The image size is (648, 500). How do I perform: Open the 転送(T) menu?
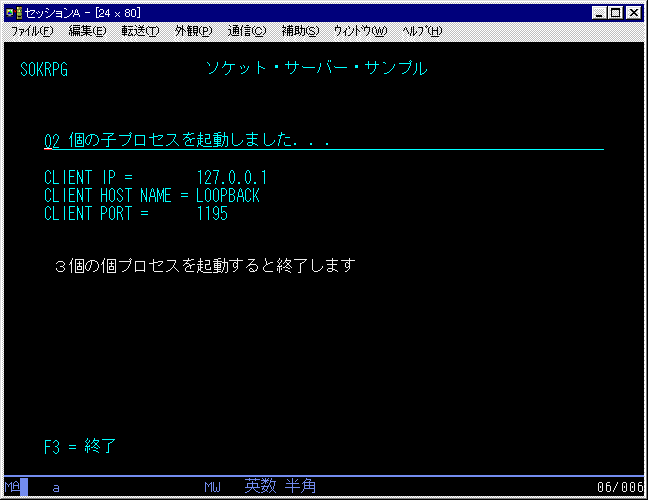[x=140, y=31]
